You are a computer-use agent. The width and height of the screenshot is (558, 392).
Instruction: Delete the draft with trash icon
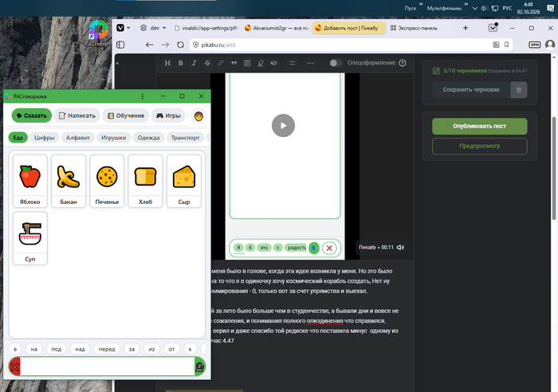coord(519,90)
